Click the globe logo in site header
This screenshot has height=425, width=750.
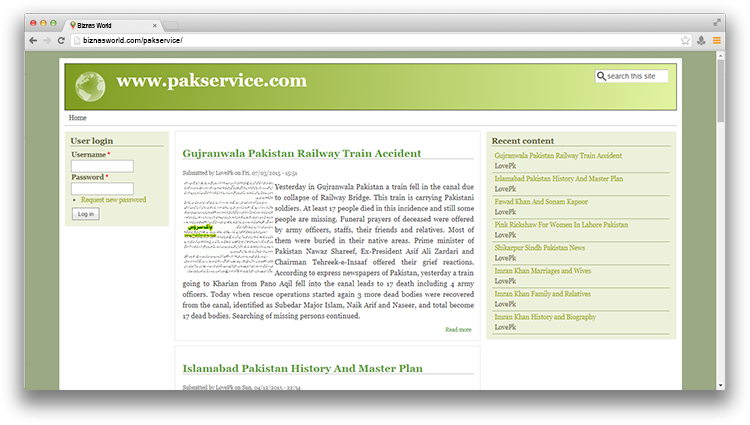[x=90, y=87]
